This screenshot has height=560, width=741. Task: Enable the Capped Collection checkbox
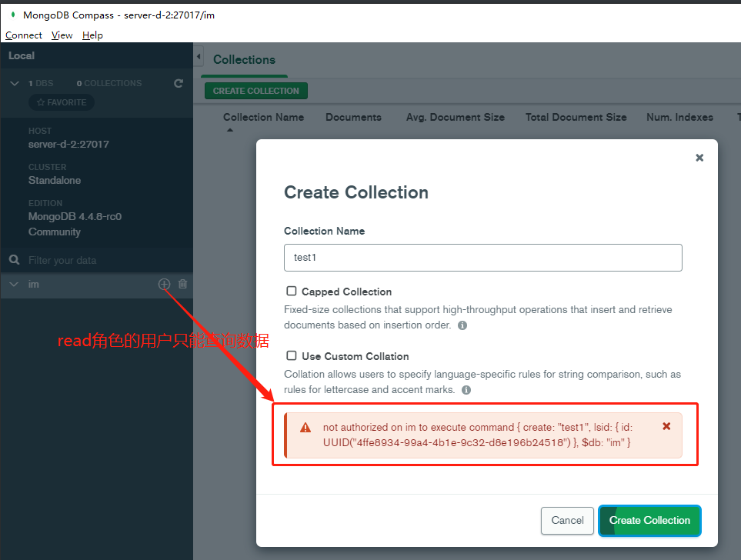point(292,291)
